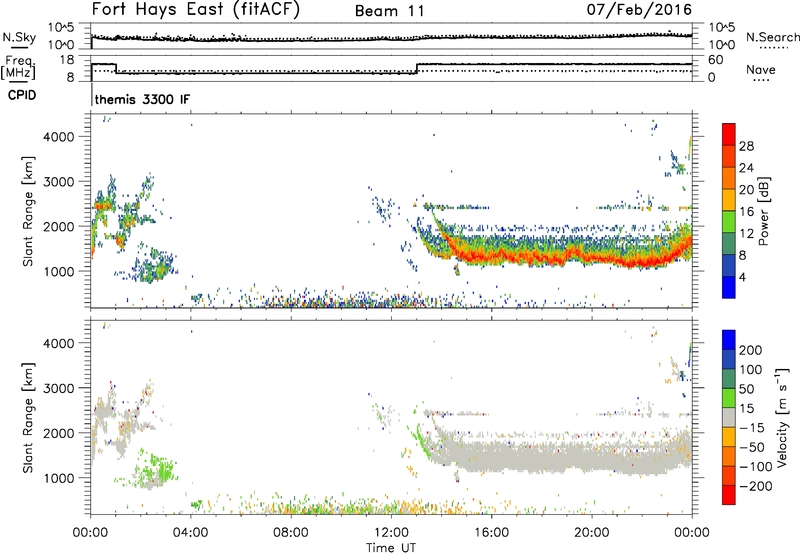Click the red bottom of Velocity color bar
The image size is (800, 554).
(x=729, y=495)
